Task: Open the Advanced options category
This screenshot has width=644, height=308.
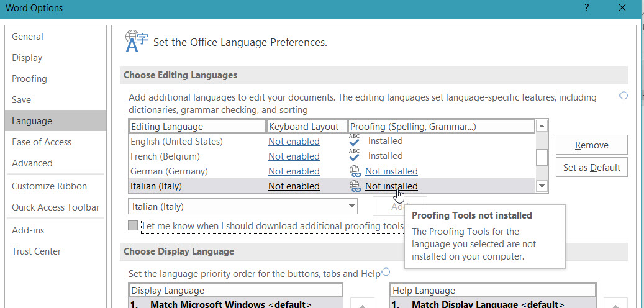Action: click(x=55, y=163)
